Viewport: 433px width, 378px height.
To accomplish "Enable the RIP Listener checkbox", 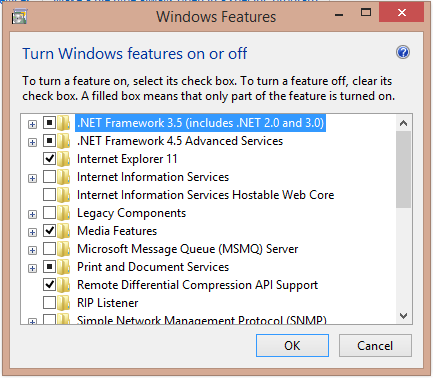I will tap(49, 302).
